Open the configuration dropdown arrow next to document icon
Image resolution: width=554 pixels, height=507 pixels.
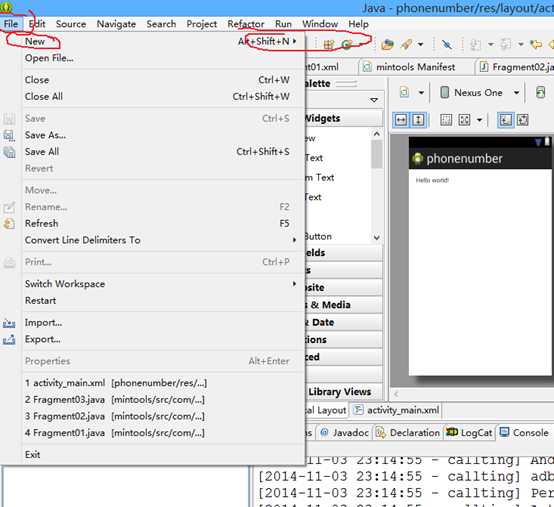(x=421, y=93)
